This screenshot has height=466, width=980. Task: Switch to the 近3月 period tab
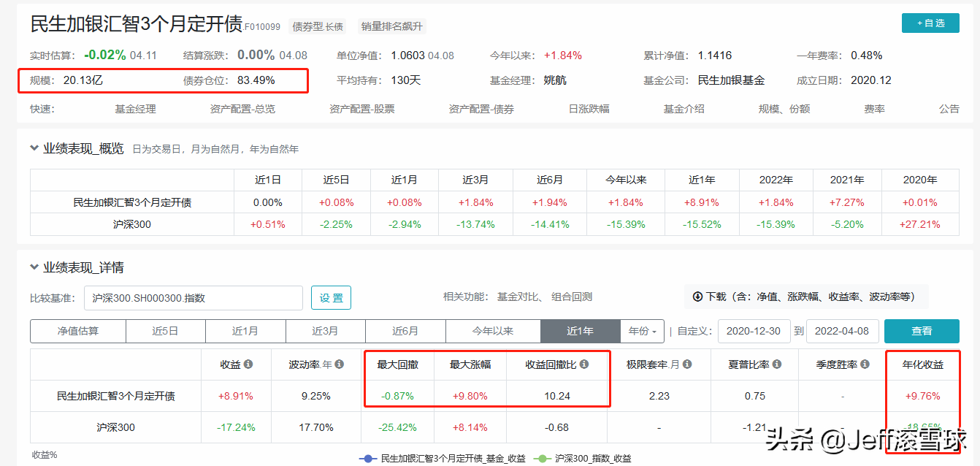click(x=326, y=331)
